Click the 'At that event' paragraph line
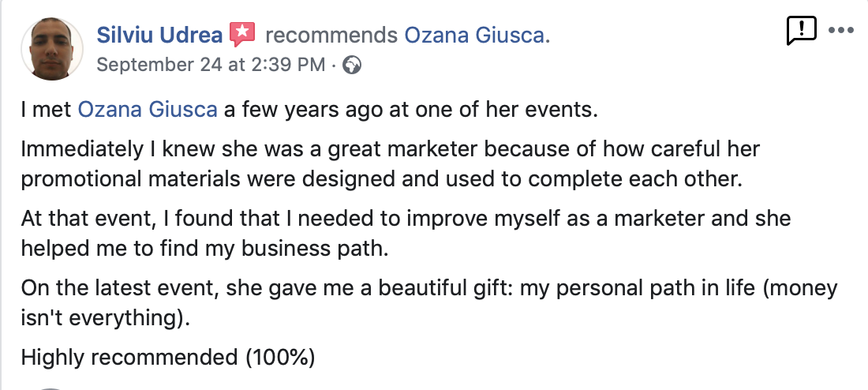Image resolution: width=868 pixels, height=390 pixels. pyautogui.click(x=406, y=218)
